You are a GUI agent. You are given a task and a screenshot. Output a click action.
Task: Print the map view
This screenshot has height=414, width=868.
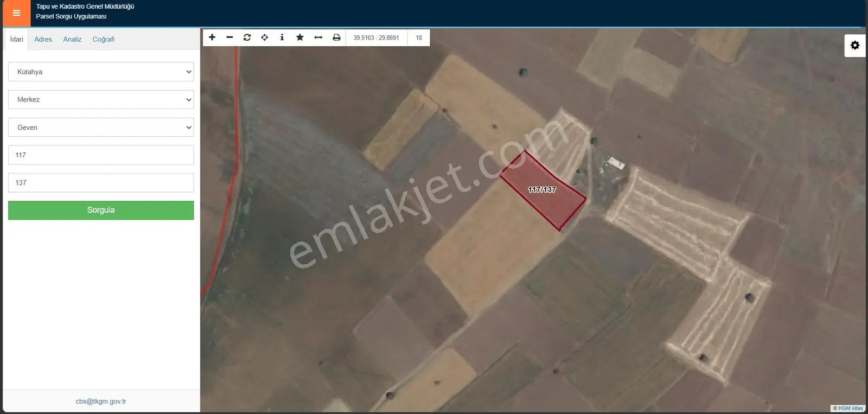click(x=336, y=37)
